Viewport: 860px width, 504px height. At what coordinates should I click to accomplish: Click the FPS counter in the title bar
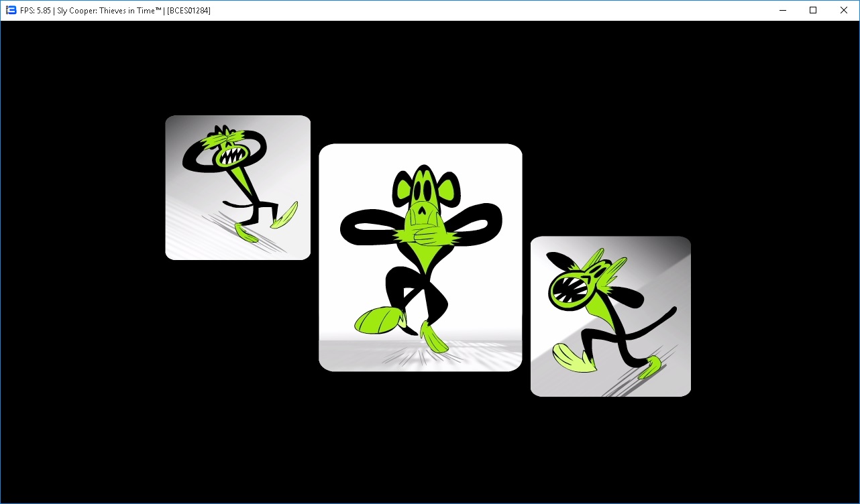33,11
